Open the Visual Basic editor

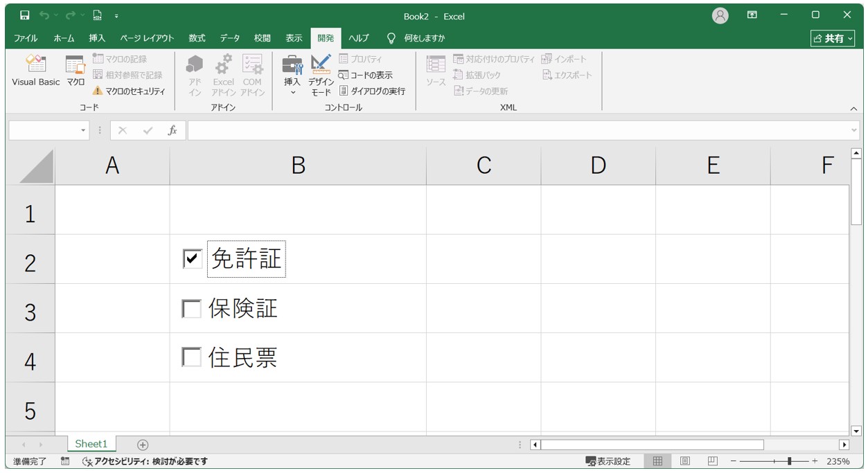[x=35, y=72]
